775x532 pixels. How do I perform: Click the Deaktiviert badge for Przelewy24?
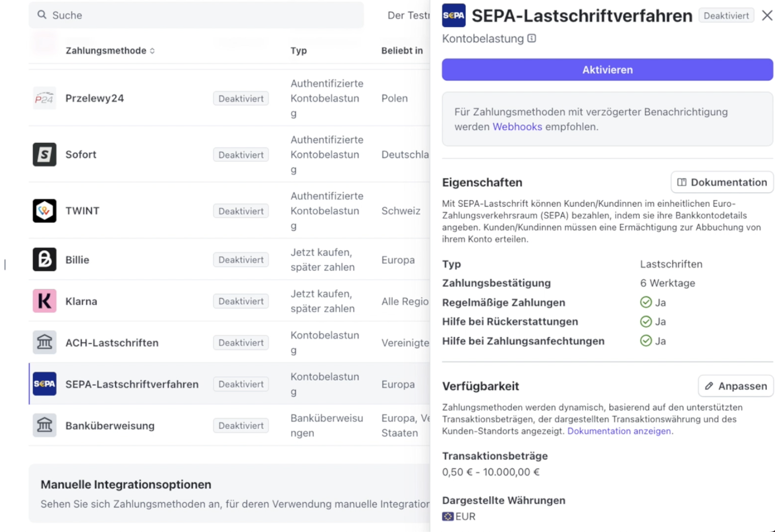click(x=241, y=99)
